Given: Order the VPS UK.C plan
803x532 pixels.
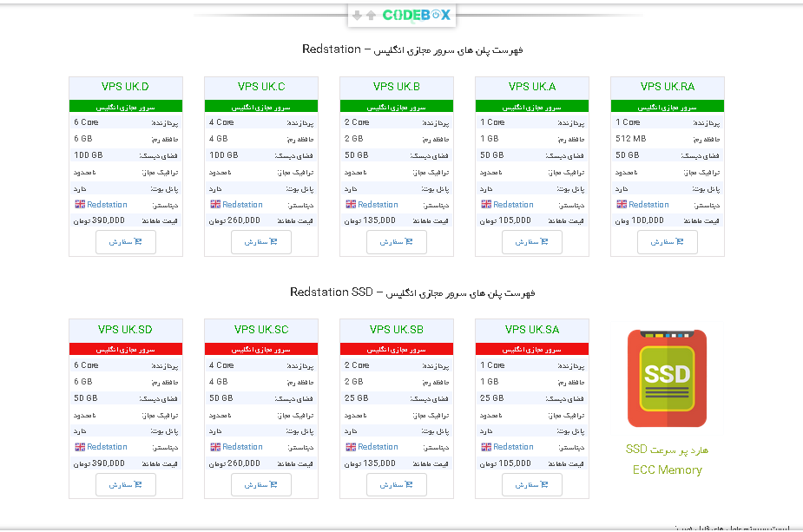Looking at the screenshot, I should (x=261, y=241).
